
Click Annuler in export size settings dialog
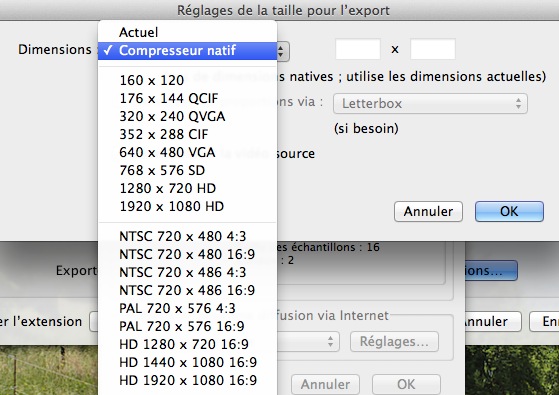[x=428, y=211]
